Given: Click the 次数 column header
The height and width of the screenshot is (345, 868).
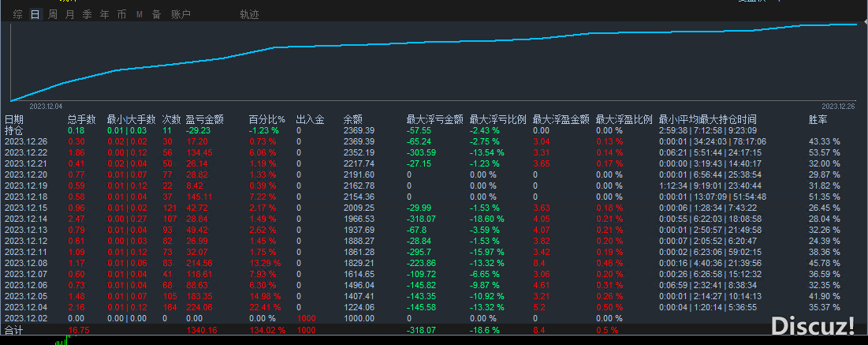Looking at the screenshot, I should pyautogui.click(x=172, y=119).
